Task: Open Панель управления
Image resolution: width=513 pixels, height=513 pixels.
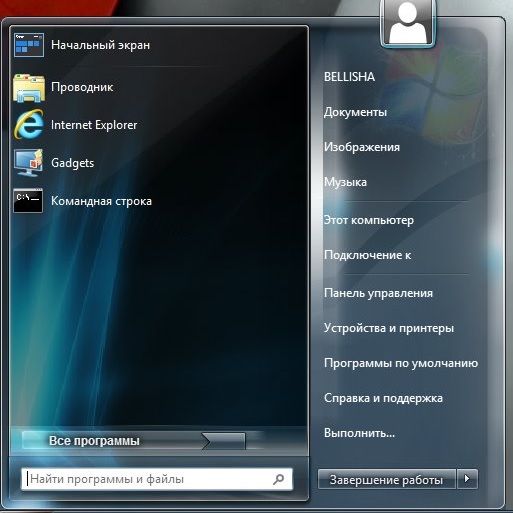Action: coord(378,293)
